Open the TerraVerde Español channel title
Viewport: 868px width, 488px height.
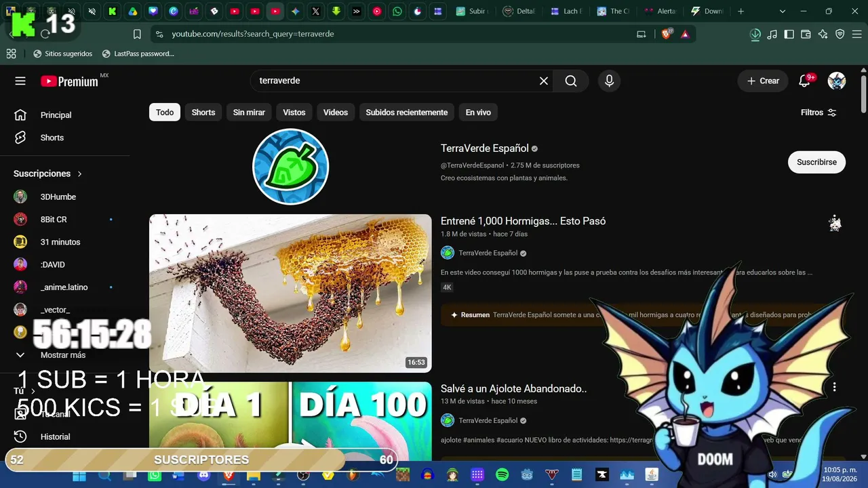pyautogui.click(x=485, y=148)
